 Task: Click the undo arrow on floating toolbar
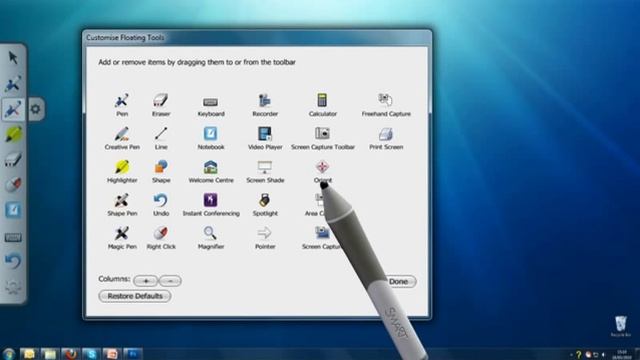click(13, 261)
